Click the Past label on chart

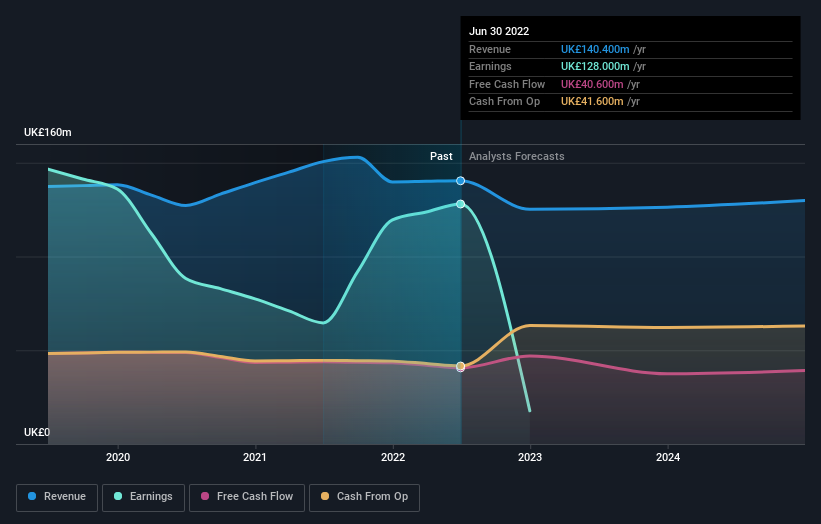[441, 156]
